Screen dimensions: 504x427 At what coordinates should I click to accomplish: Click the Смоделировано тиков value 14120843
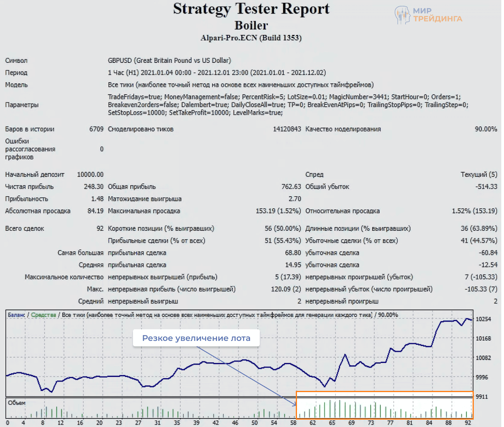pos(287,129)
